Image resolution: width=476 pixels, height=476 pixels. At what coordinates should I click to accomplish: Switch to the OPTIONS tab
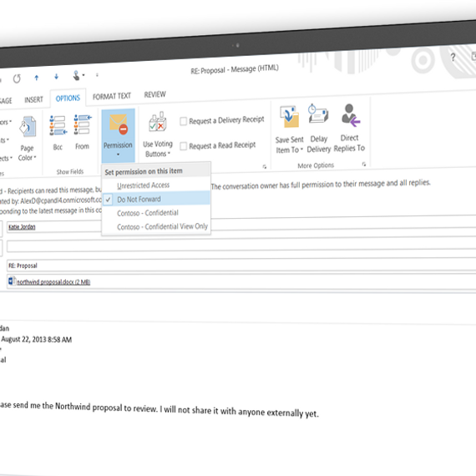pyautogui.click(x=68, y=98)
